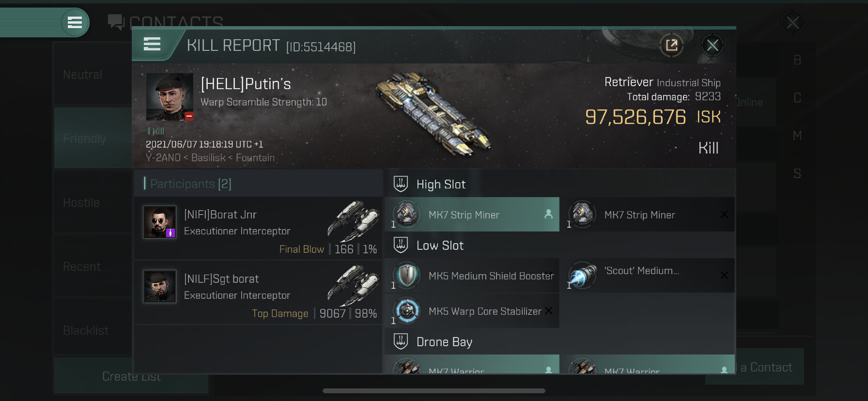Image resolution: width=868 pixels, height=401 pixels.
Task: Click the Contacts chat bubble icon
Action: pos(116,22)
